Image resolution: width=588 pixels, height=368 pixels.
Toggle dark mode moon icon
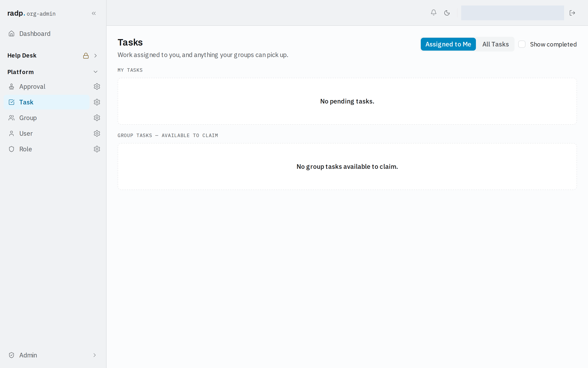point(447,13)
